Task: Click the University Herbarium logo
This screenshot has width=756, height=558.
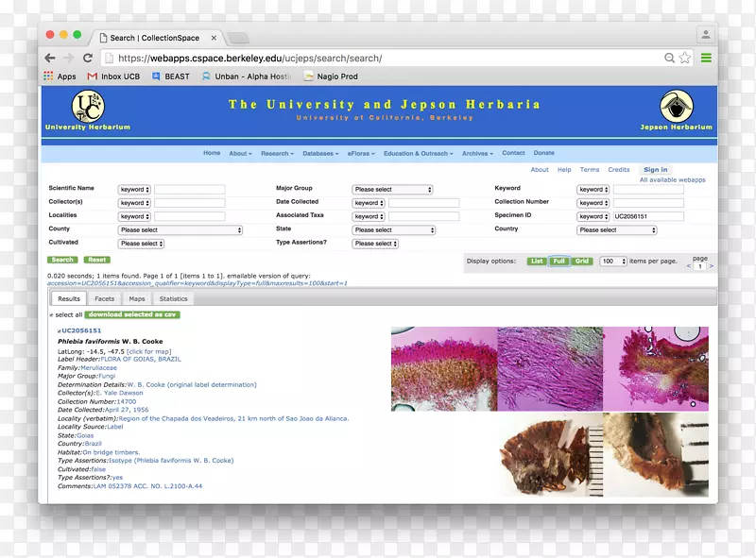Action: pyautogui.click(x=87, y=106)
